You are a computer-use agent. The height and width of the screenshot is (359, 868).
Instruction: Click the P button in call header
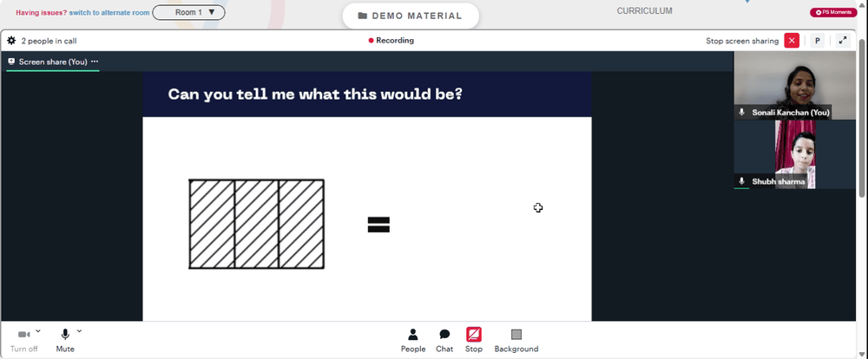pos(817,41)
